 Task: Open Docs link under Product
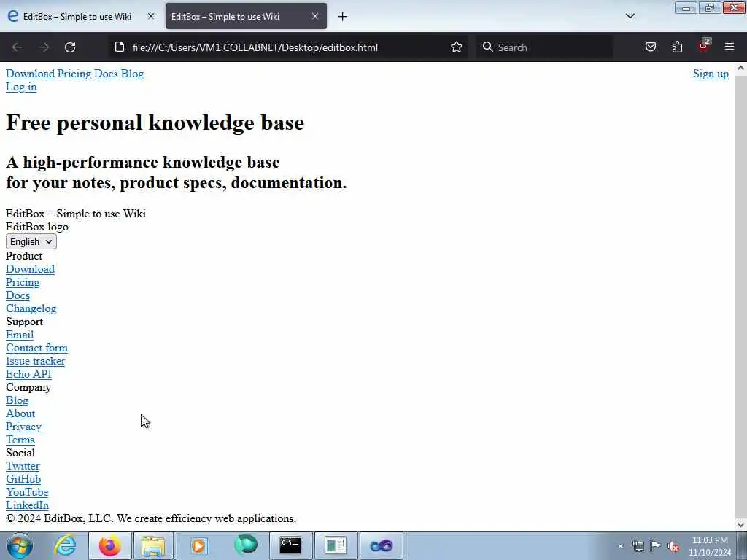click(18, 295)
